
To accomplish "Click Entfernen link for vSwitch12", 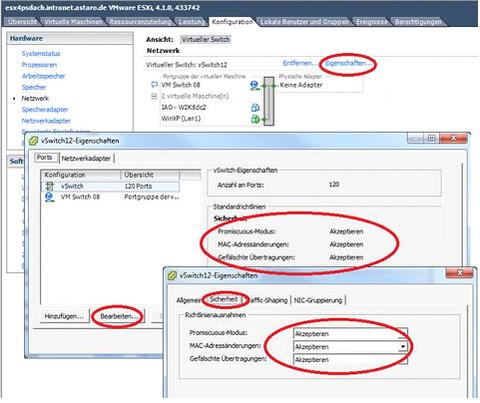I will [298, 63].
